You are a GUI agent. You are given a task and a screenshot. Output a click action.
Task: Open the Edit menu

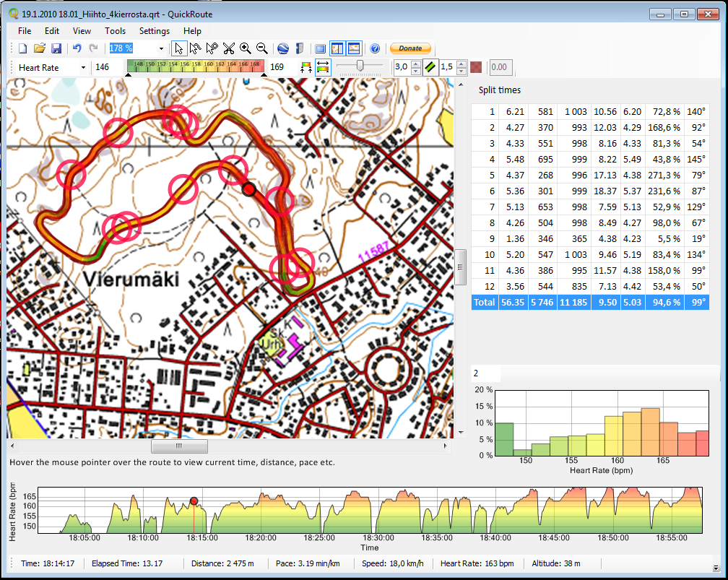pos(52,31)
